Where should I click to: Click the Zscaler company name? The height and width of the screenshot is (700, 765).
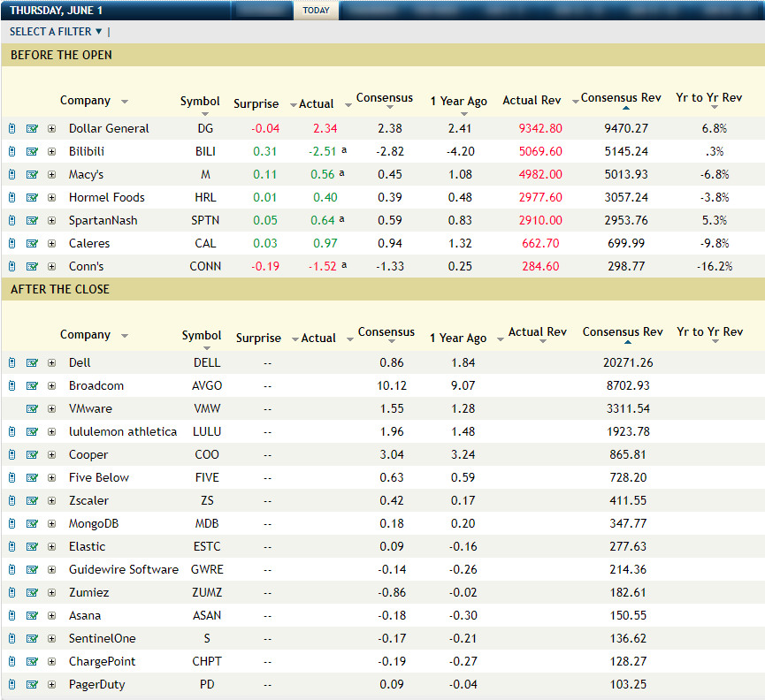(88, 500)
